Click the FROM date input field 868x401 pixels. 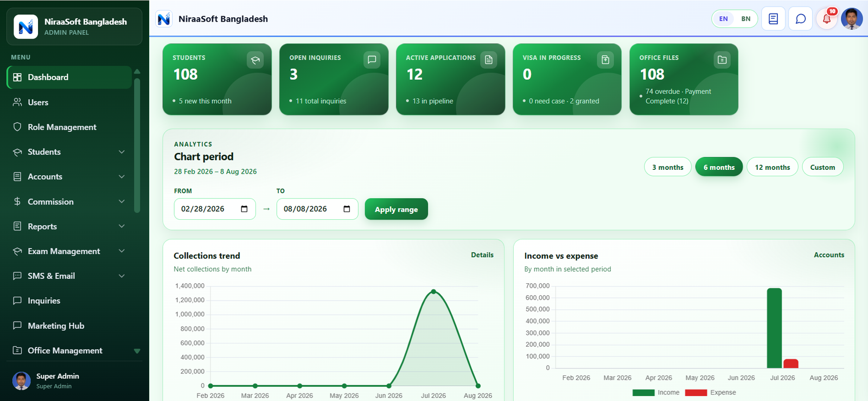click(214, 209)
